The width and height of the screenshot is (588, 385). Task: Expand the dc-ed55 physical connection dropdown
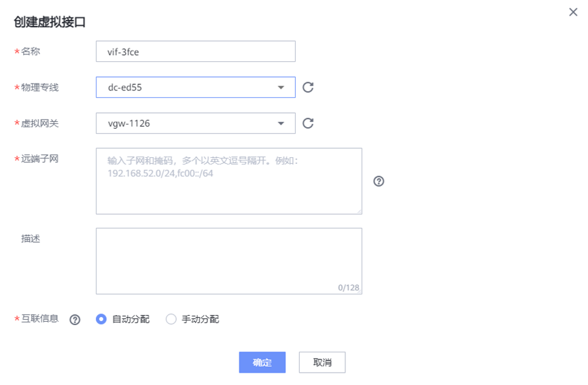(195, 87)
